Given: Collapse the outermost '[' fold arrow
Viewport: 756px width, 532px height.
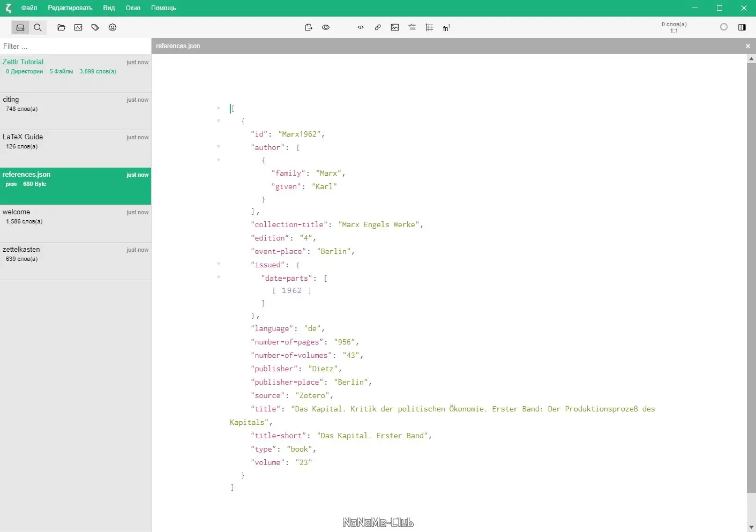Looking at the screenshot, I should pos(219,109).
